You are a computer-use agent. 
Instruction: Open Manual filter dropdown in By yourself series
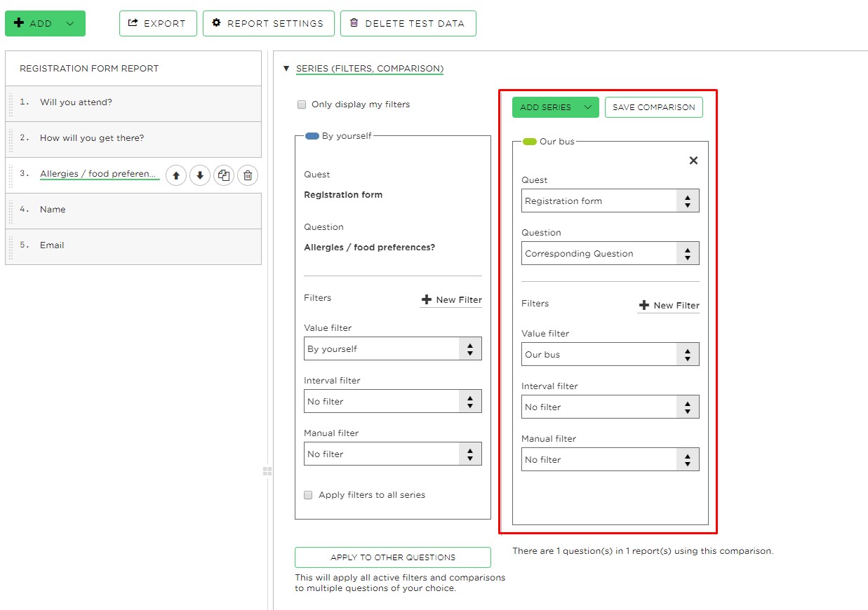pos(393,454)
